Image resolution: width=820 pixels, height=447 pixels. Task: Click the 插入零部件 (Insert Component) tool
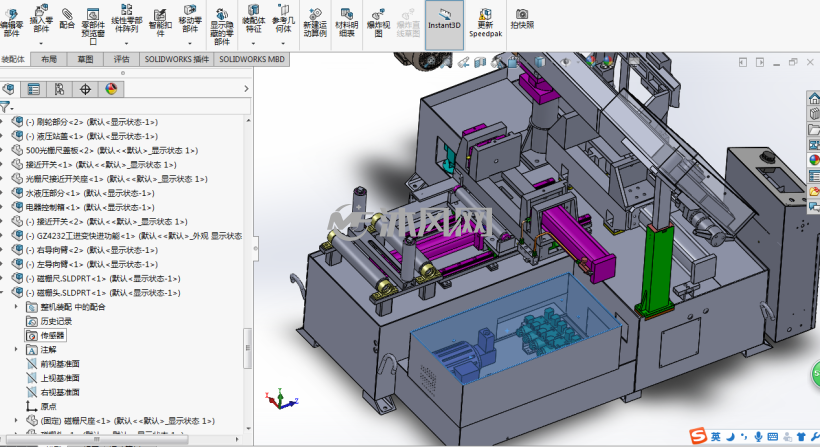(41, 19)
